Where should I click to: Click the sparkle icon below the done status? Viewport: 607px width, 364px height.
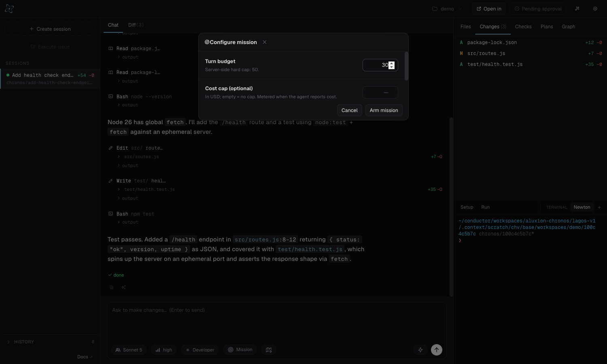tap(123, 288)
